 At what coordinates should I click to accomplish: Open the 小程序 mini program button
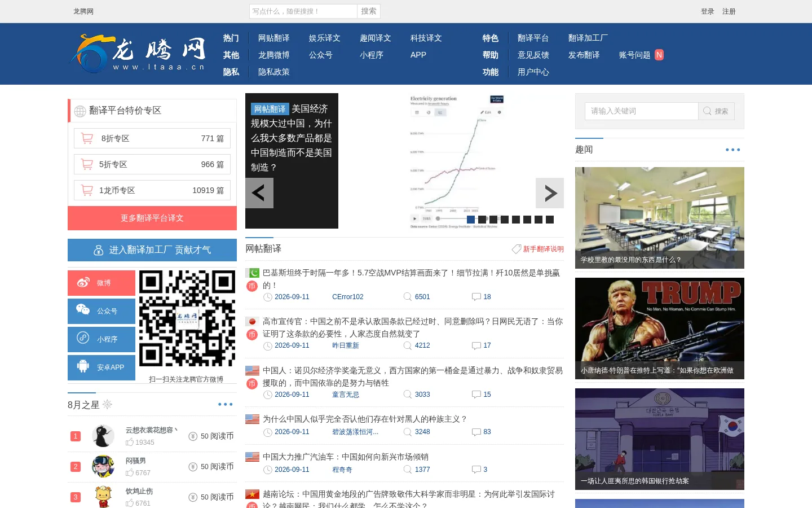[x=101, y=339]
